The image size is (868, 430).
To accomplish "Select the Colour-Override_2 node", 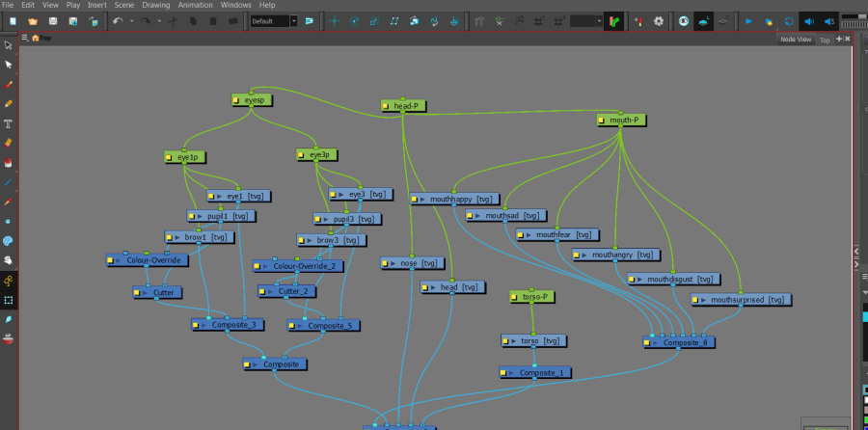I will point(298,266).
